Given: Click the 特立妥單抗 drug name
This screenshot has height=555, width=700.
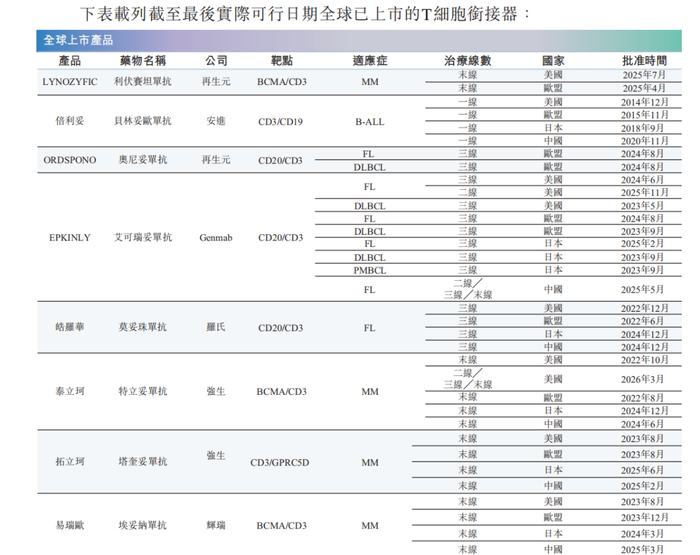Looking at the screenshot, I should point(142,392).
